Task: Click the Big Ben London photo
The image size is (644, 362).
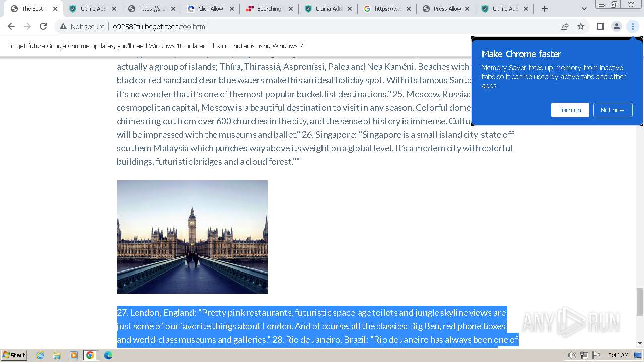Action: [x=192, y=237]
